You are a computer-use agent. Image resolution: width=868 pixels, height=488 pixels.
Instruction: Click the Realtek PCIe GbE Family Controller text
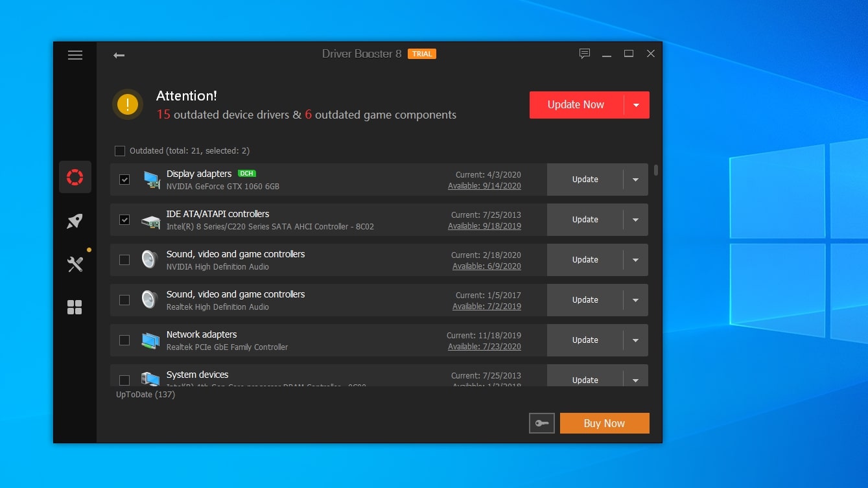point(228,347)
